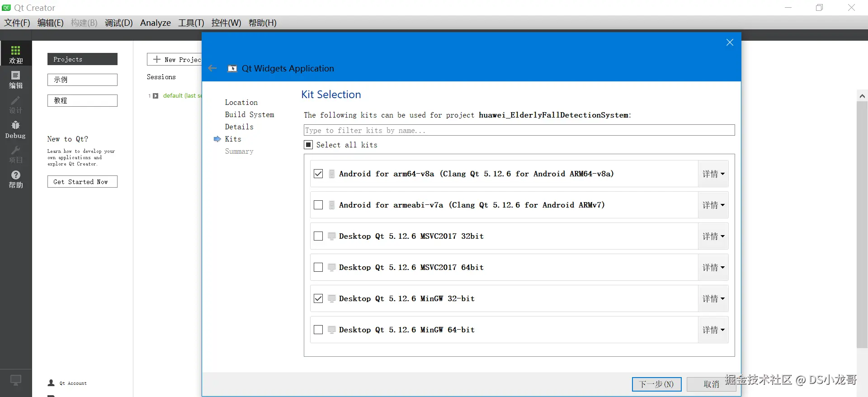Open the 编辑(E) menu

click(51, 23)
